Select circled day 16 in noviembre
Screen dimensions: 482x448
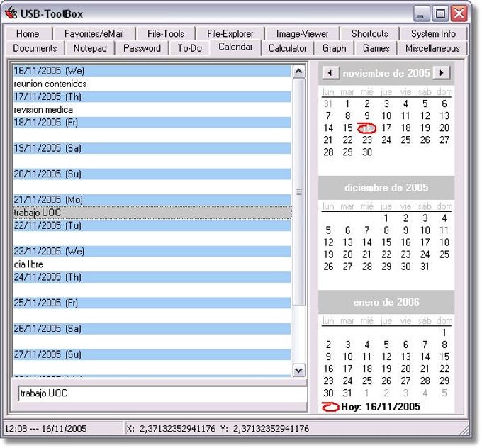click(x=366, y=128)
